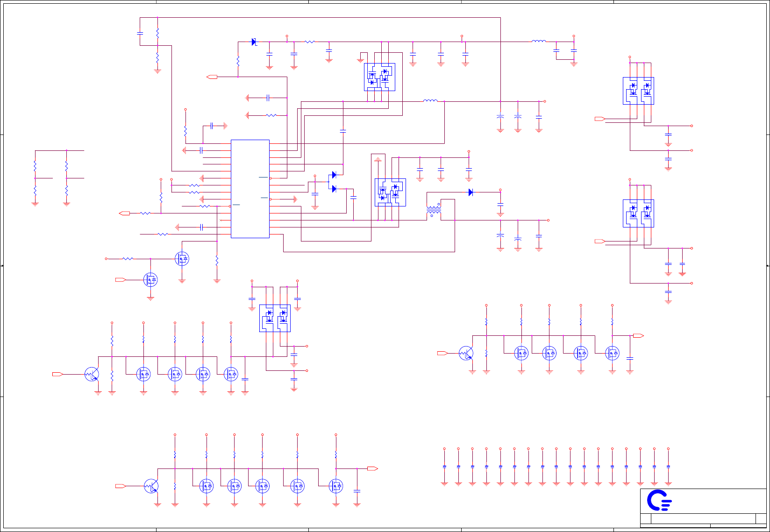
Task: Select the NPN transistor in the bottom group
Action: click(x=151, y=486)
